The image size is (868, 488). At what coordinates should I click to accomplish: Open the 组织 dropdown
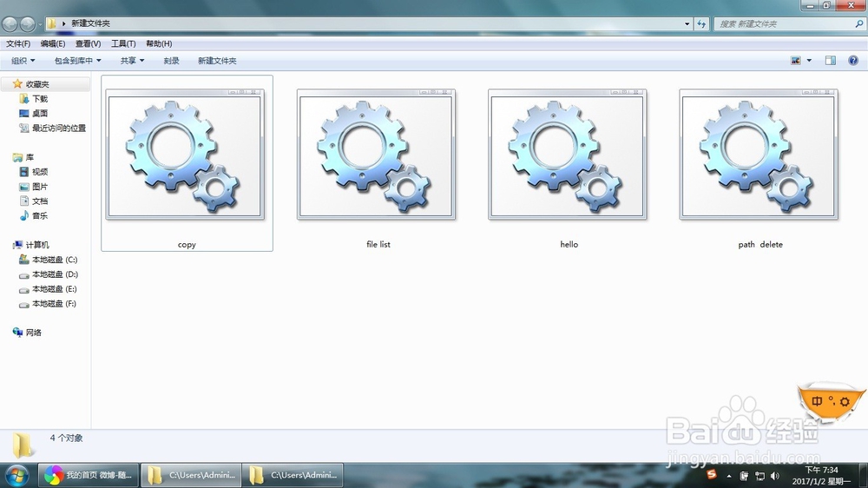[23, 61]
